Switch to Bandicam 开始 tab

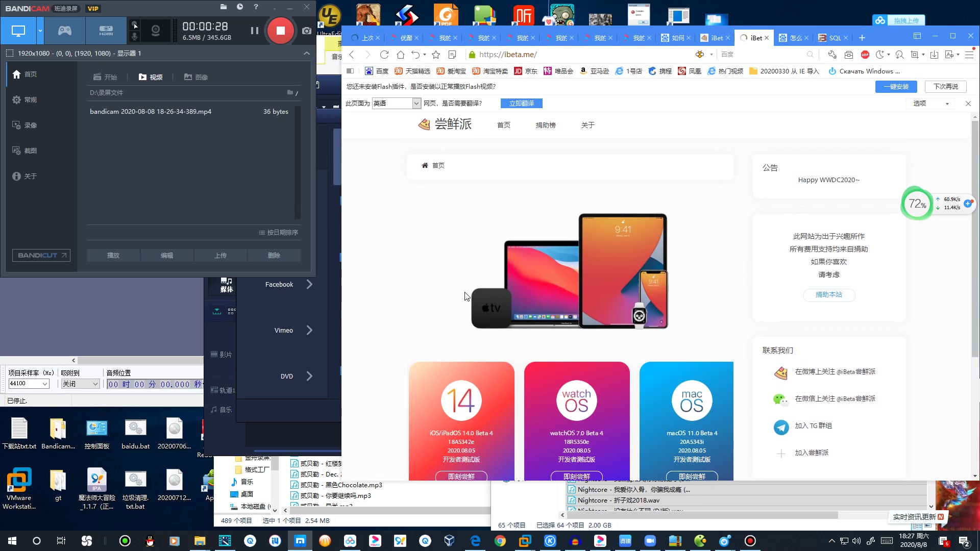click(105, 77)
